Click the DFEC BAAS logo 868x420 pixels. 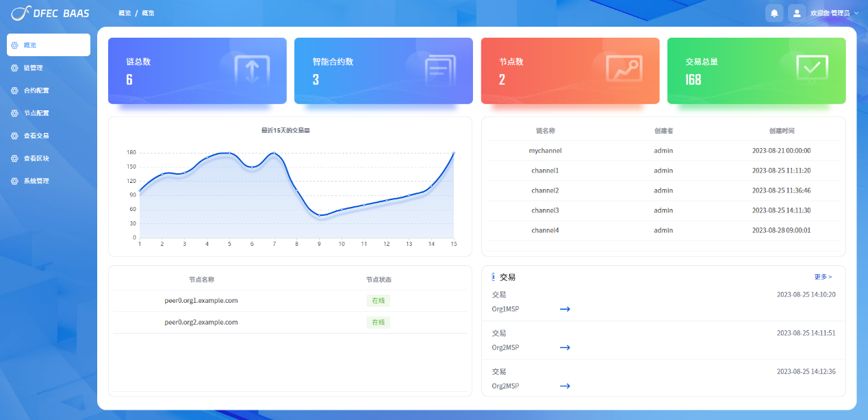tap(50, 12)
